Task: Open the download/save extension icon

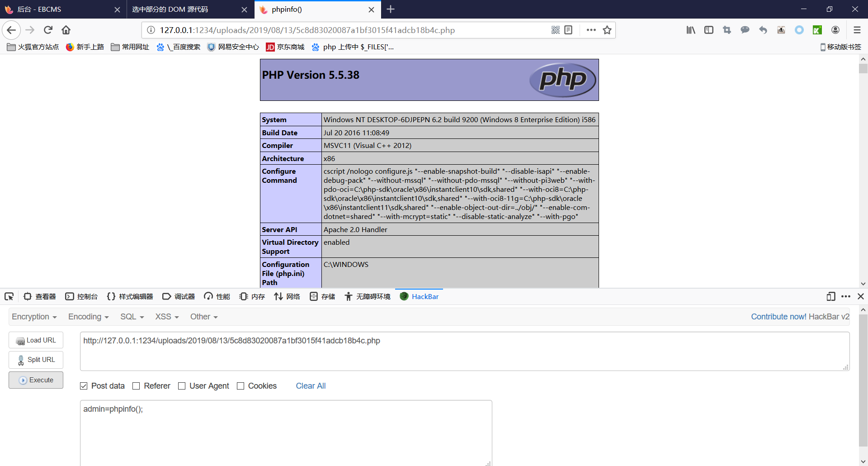Action: pyautogui.click(x=781, y=30)
